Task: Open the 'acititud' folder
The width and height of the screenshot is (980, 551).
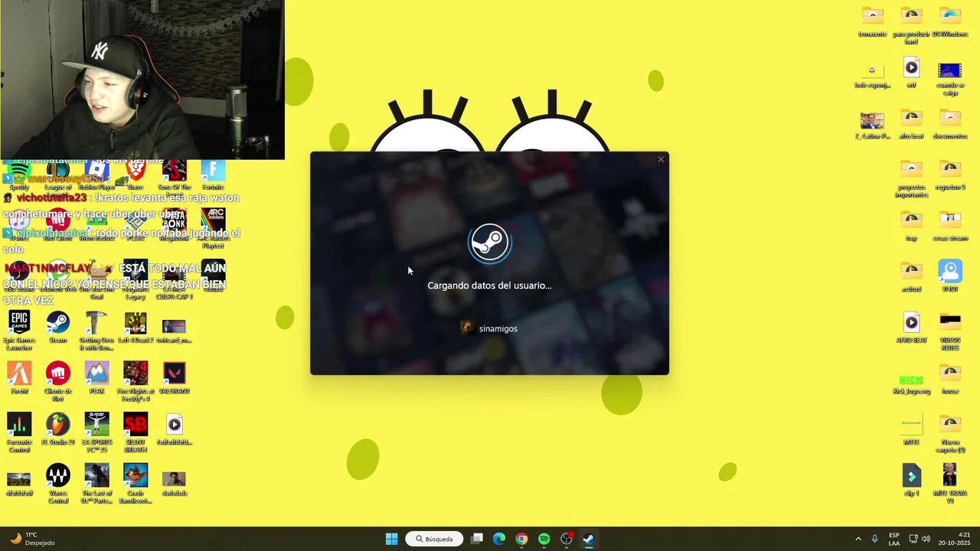Action: (911, 276)
